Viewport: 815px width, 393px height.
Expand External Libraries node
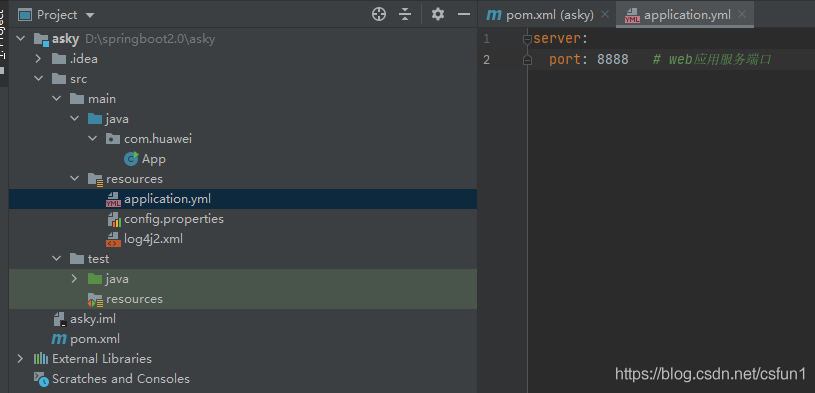click(20, 359)
